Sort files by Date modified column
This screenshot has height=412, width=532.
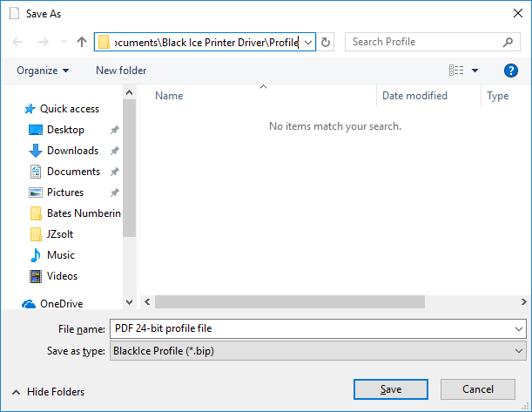click(414, 96)
